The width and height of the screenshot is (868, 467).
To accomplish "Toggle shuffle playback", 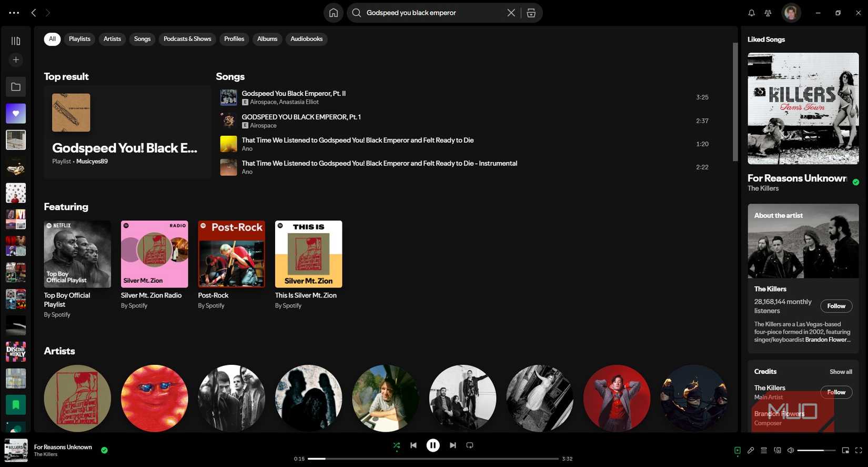I will pyautogui.click(x=397, y=445).
